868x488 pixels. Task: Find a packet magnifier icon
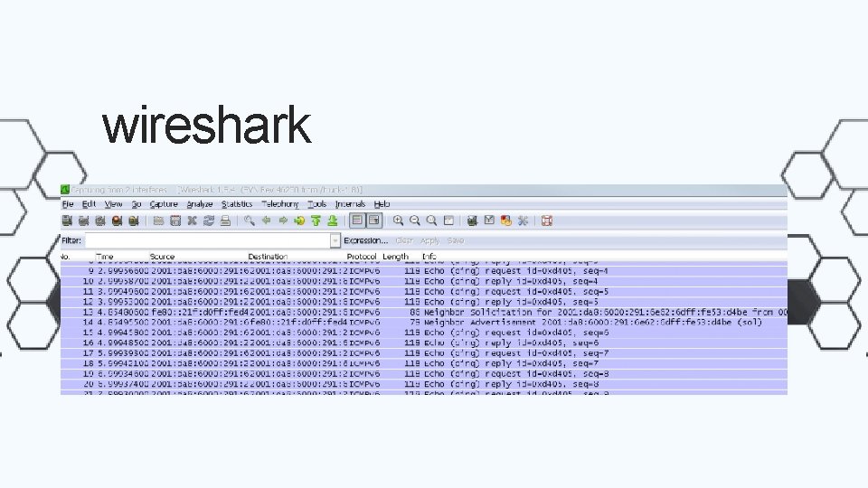click(250, 221)
